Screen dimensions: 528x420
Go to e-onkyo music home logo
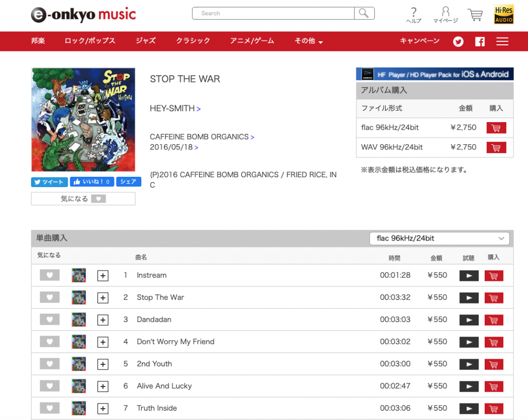click(x=83, y=15)
